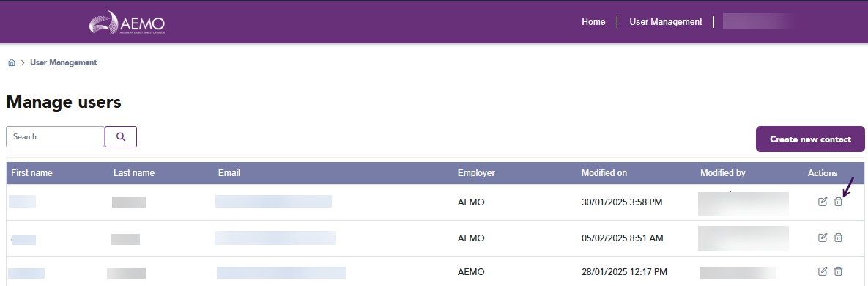Open the Home menu item
The image size is (868, 286).
(593, 22)
